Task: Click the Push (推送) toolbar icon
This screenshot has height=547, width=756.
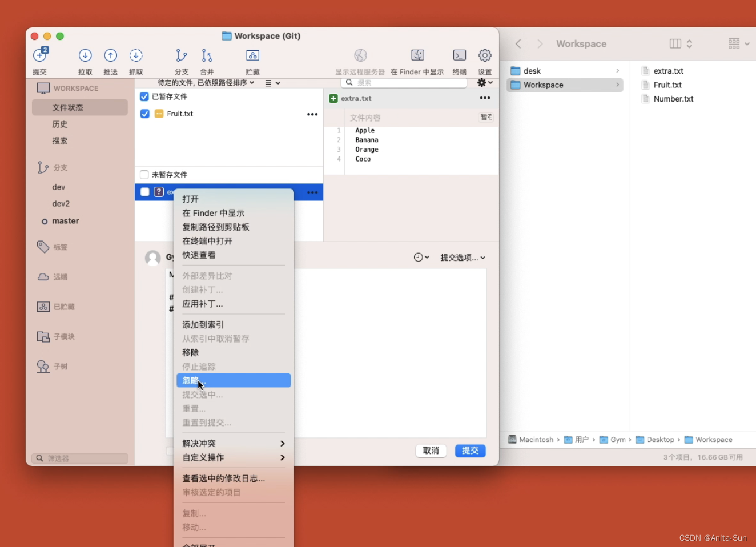Action: pos(110,55)
